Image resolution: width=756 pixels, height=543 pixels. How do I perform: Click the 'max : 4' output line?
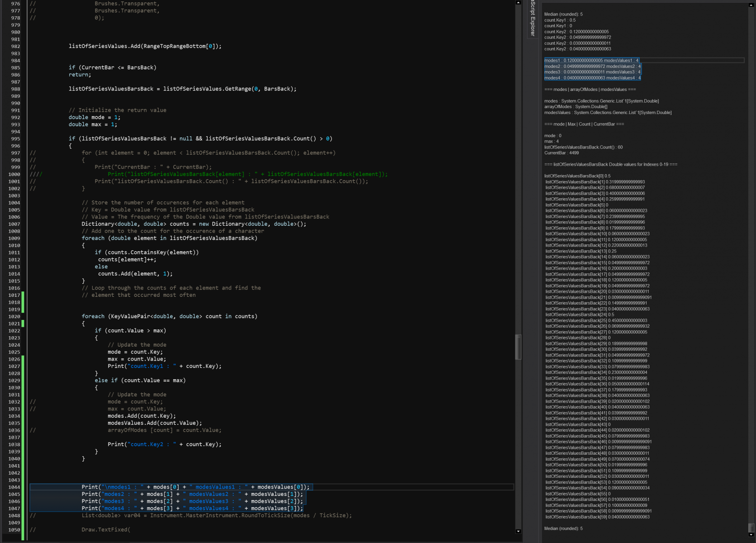click(552, 142)
